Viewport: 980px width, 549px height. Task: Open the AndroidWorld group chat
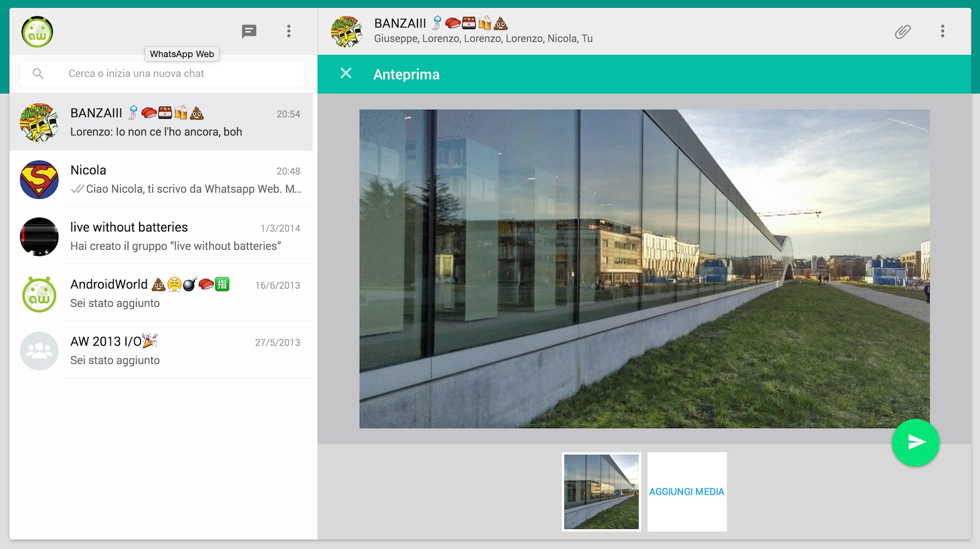click(x=185, y=293)
